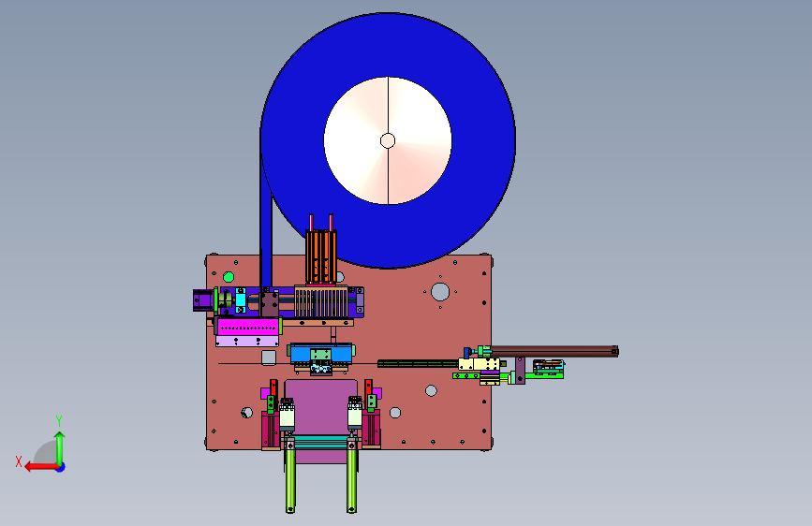This screenshot has height=526, width=812.
Task: Select the green disc at plate's upper left
Action: [x=229, y=277]
